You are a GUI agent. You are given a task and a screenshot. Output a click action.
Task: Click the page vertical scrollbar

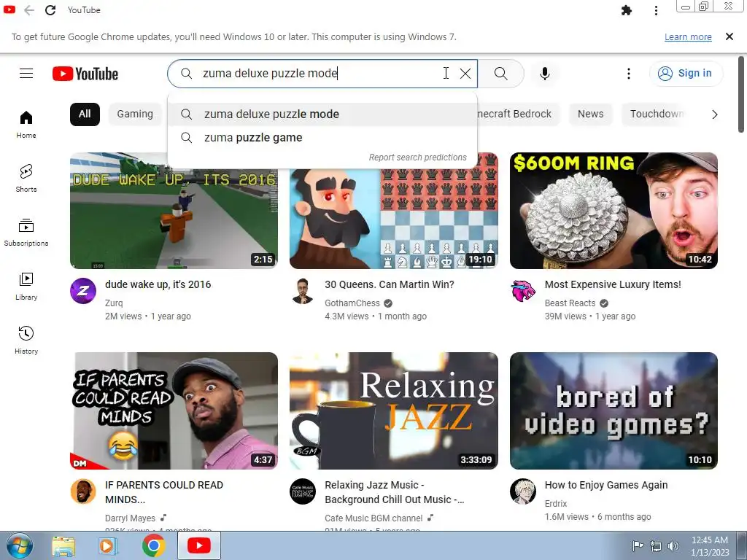(741, 95)
